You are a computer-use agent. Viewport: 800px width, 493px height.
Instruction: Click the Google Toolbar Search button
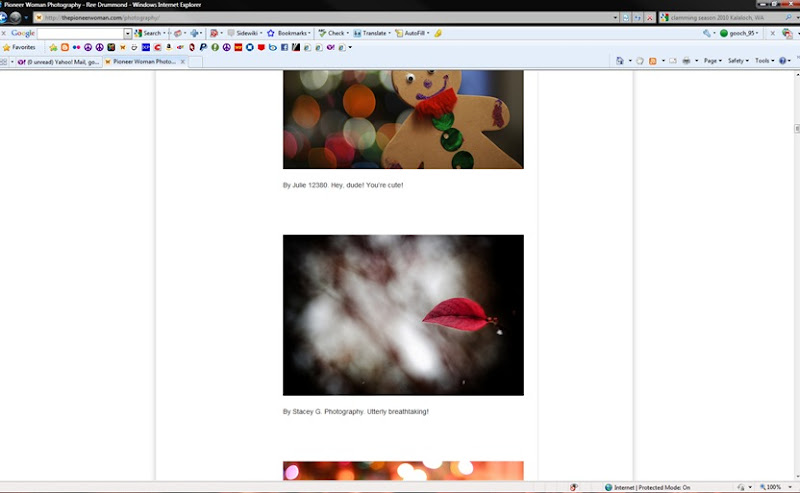tap(150, 33)
